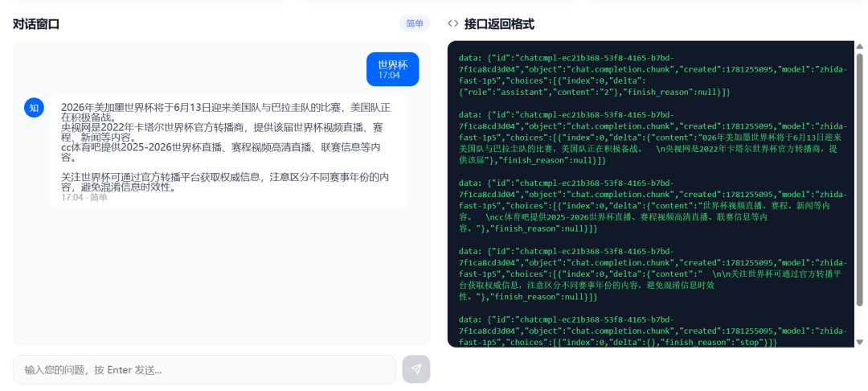Screen dimensions: 868x391
Task: Click the code brackets icon beside 接口返回格式
Action: click(452, 24)
